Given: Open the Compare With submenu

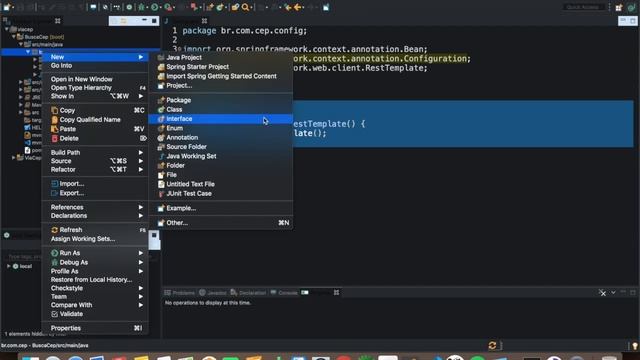Looking at the screenshot, I should 95,305.
